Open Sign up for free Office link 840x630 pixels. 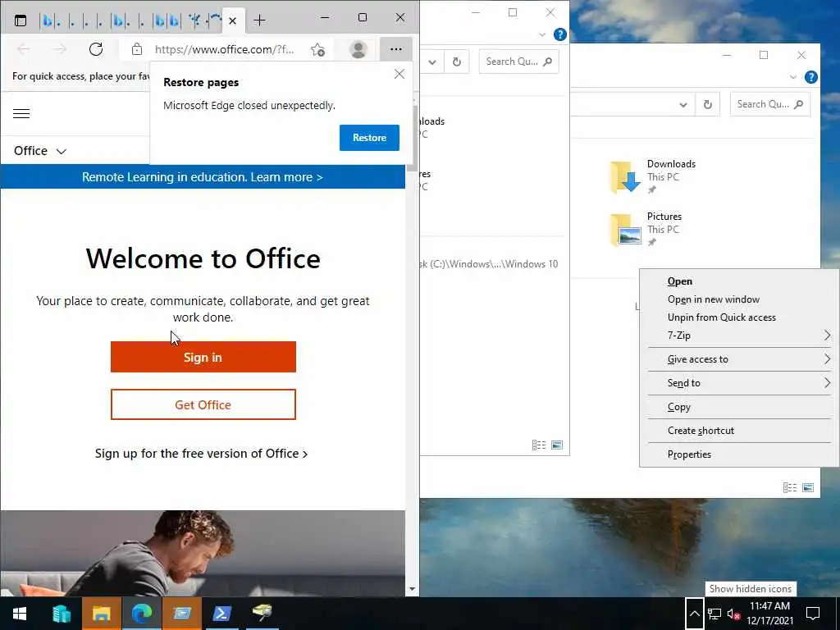click(202, 453)
